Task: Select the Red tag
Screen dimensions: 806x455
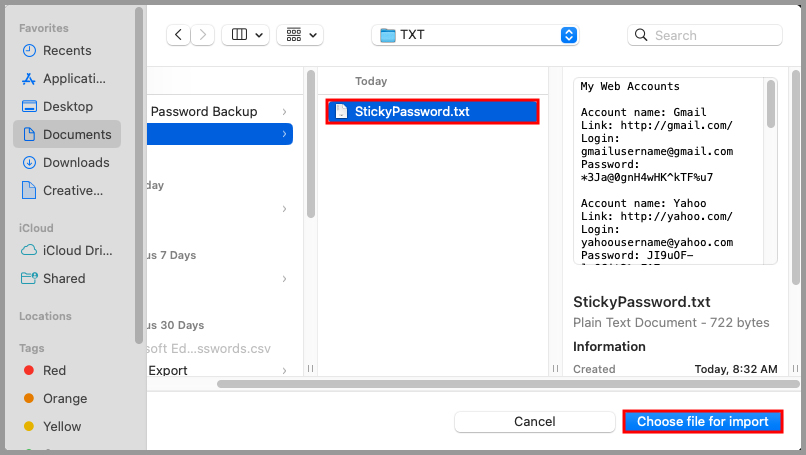Action: click(54, 371)
